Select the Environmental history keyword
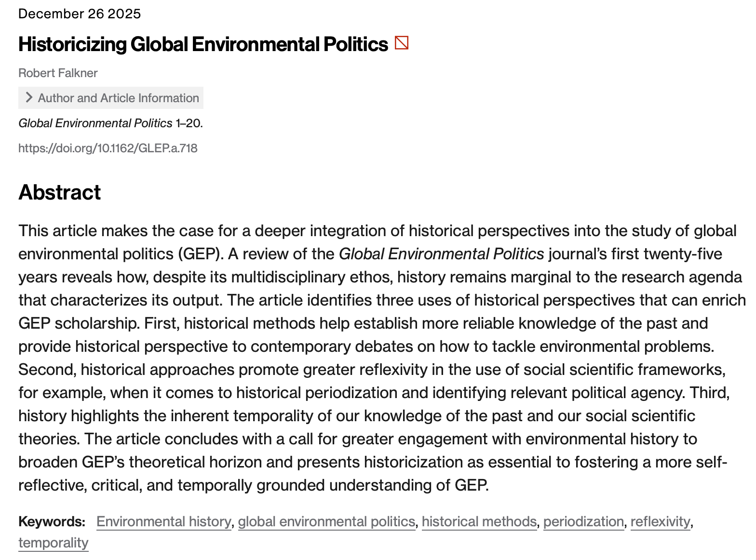 pyautogui.click(x=163, y=521)
